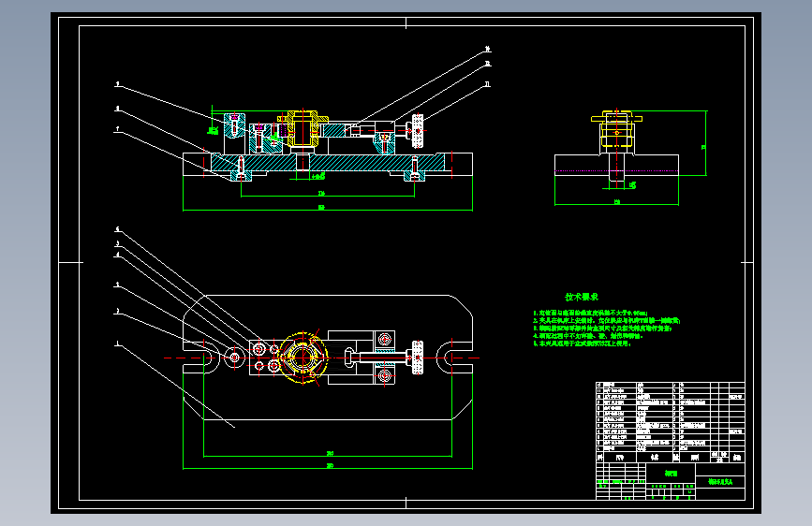Select the shorter bolt-spacing dimension under the section view
812x526 pixels.
point(327,195)
